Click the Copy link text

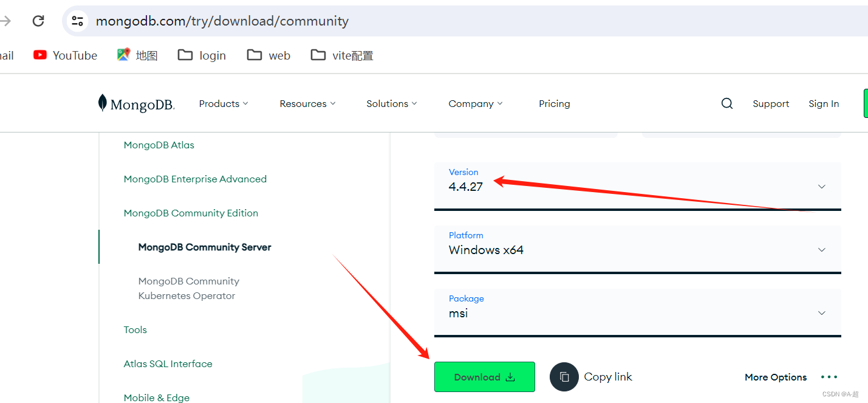coord(608,377)
